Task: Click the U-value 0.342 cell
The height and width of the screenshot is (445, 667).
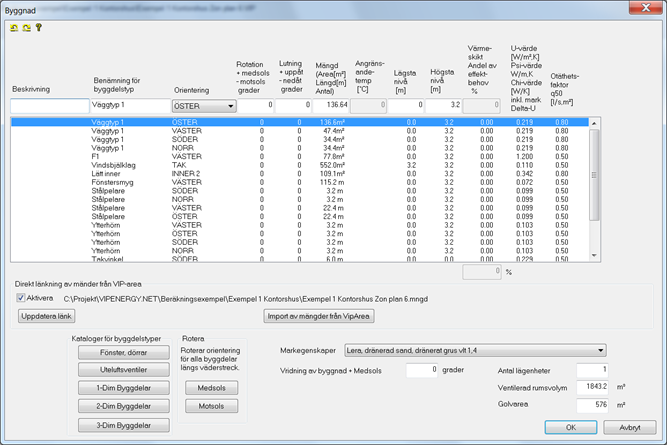Action: coord(524,174)
